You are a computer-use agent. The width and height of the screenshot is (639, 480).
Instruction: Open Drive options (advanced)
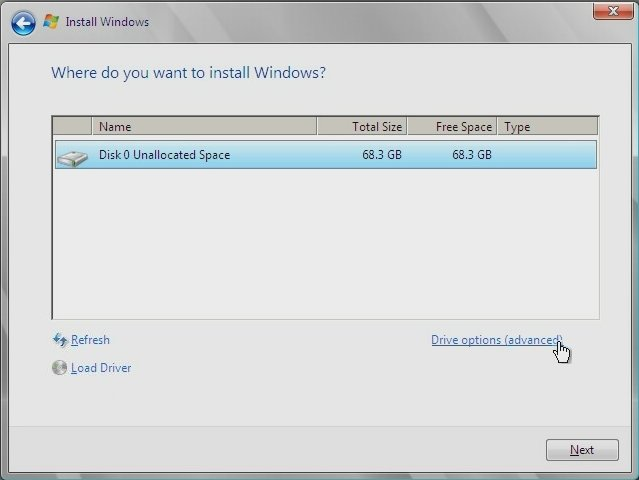pos(497,340)
